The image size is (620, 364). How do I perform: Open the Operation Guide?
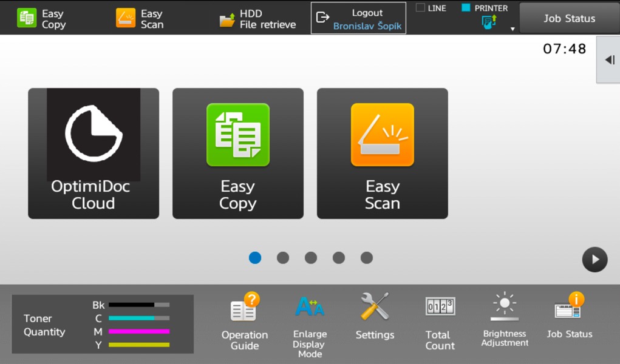[x=245, y=322]
